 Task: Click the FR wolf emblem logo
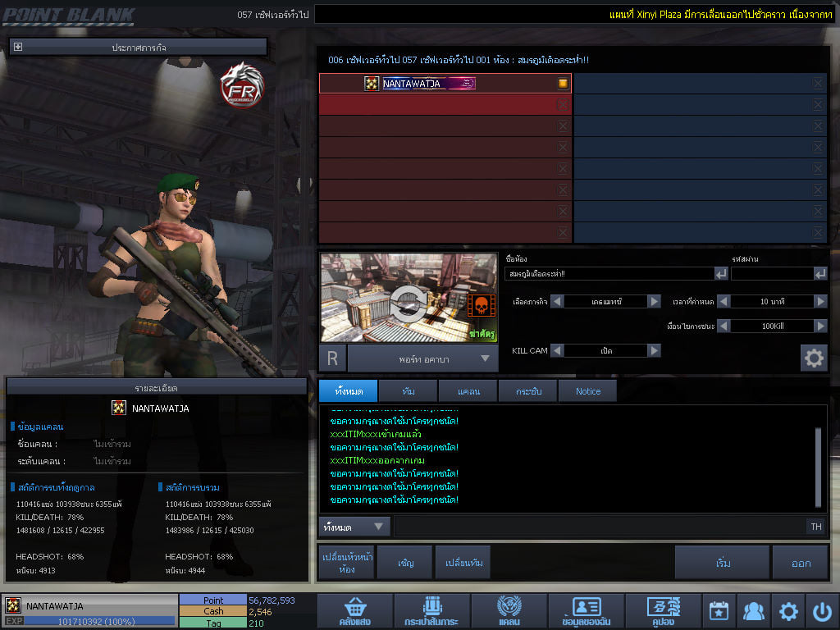point(242,85)
